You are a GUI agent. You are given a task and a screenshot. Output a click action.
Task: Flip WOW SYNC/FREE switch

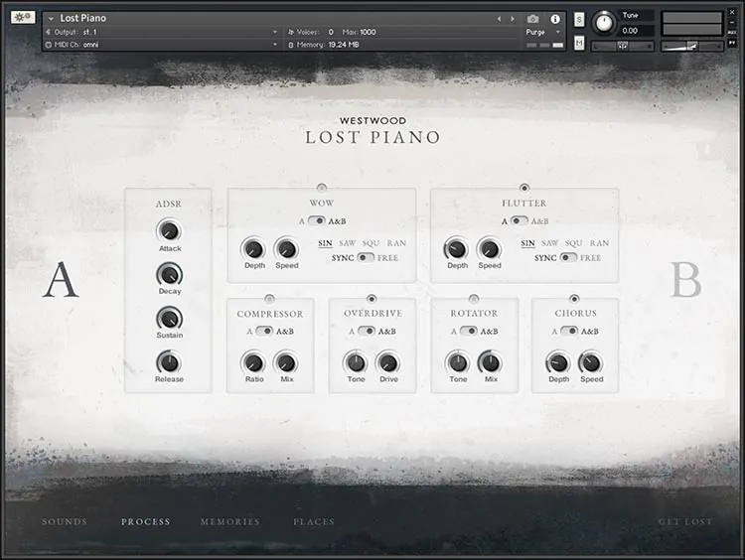(366, 257)
